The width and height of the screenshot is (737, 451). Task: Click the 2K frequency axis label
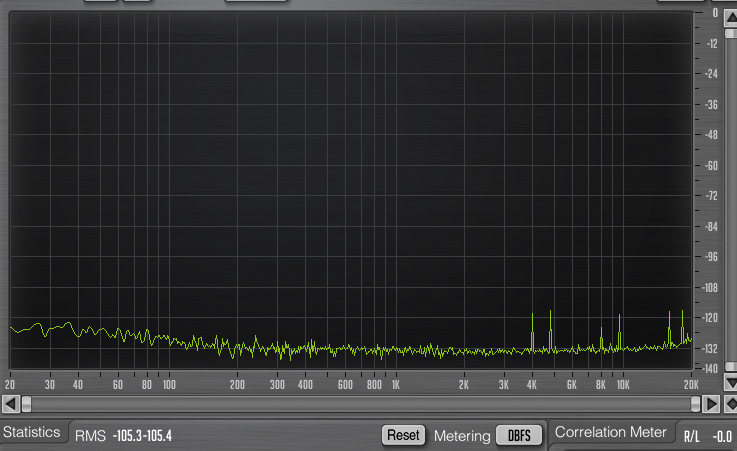[464, 385]
